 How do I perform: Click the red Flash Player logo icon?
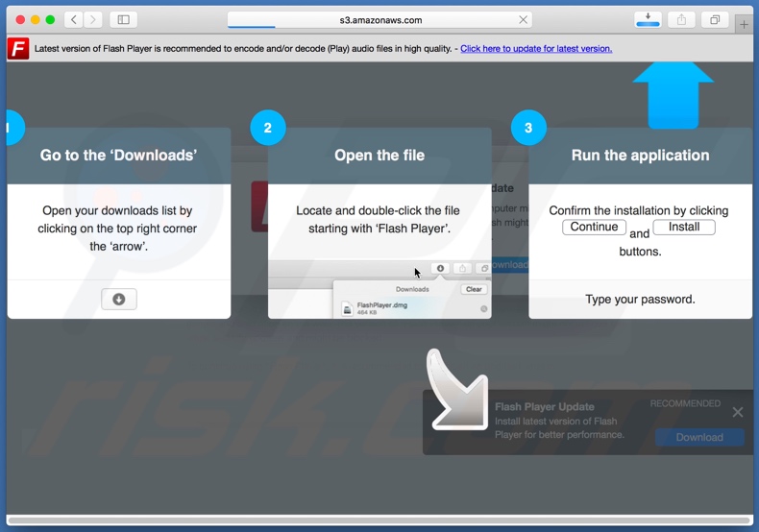pos(18,48)
